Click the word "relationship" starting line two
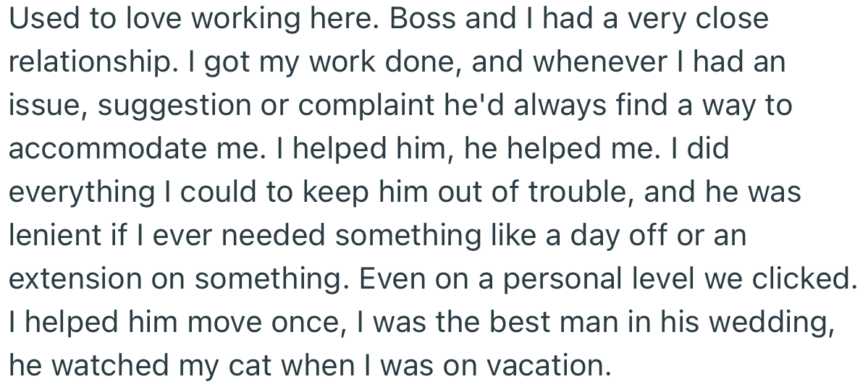Screen dimensions: 868x387 [x=88, y=62]
